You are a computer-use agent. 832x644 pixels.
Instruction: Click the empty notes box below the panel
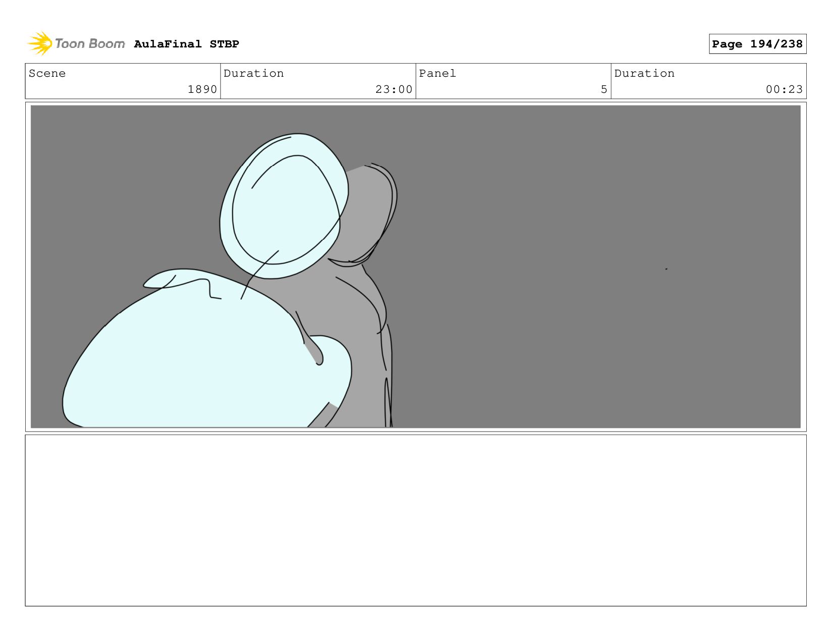415,520
